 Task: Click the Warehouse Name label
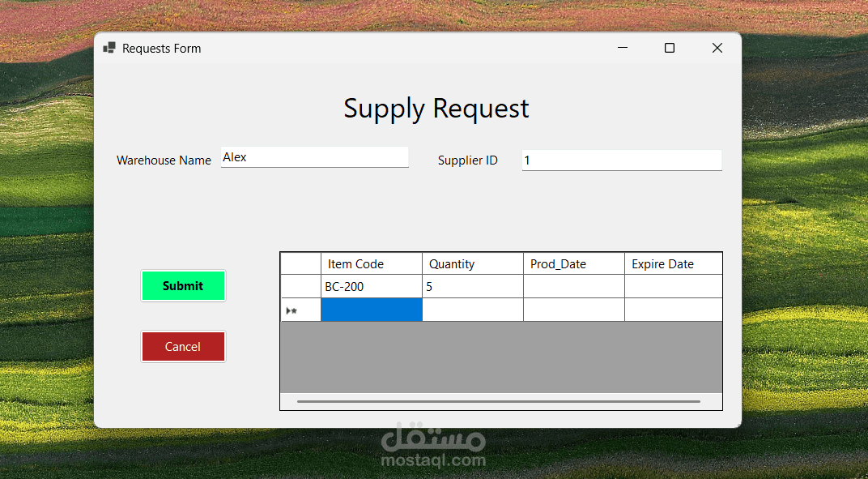pyautogui.click(x=164, y=160)
